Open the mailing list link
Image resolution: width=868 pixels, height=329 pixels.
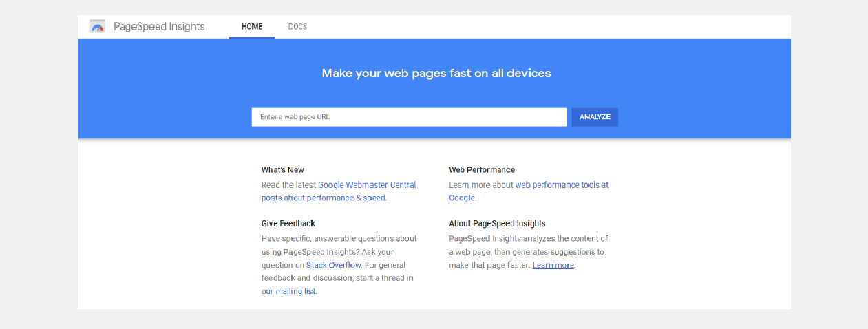coord(295,292)
